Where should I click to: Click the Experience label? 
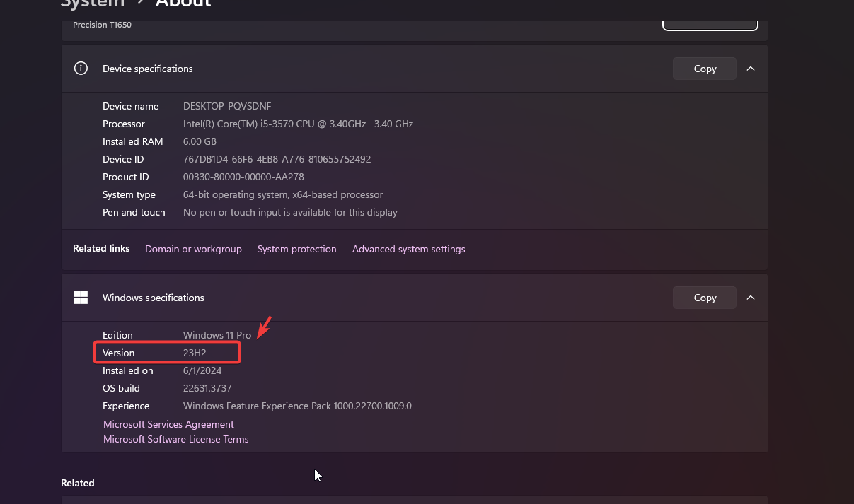126,406
